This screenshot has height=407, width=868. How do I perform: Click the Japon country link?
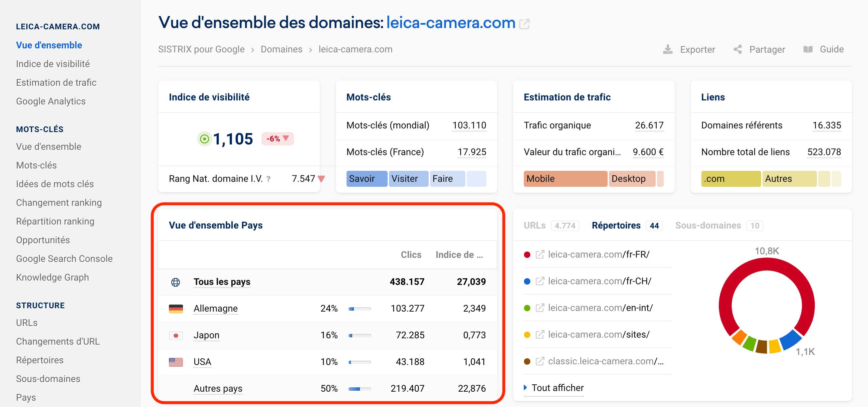pyautogui.click(x=207, y=335)
